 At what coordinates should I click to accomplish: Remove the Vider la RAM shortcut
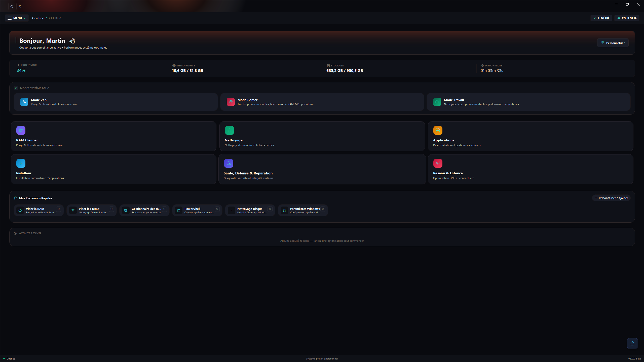click(59, 209)
